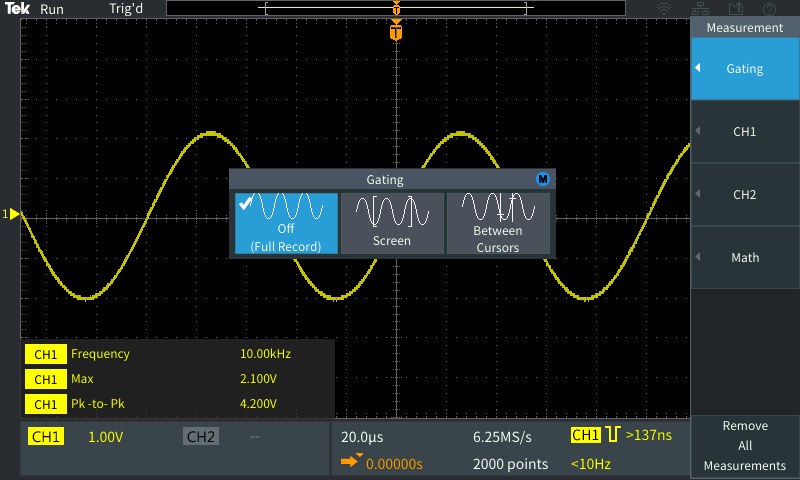Expand the Gating side menu
Viewport: 800px width, 480px height.
point(744,69)
